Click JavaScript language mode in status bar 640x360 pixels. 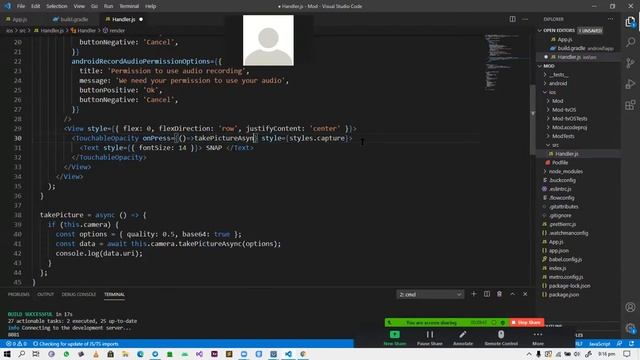[599, 344]
